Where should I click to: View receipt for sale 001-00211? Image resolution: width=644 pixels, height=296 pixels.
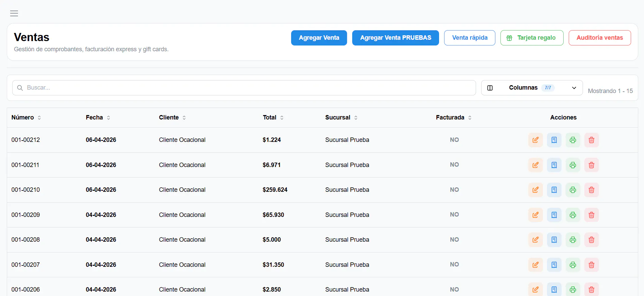tap(554, 165)
